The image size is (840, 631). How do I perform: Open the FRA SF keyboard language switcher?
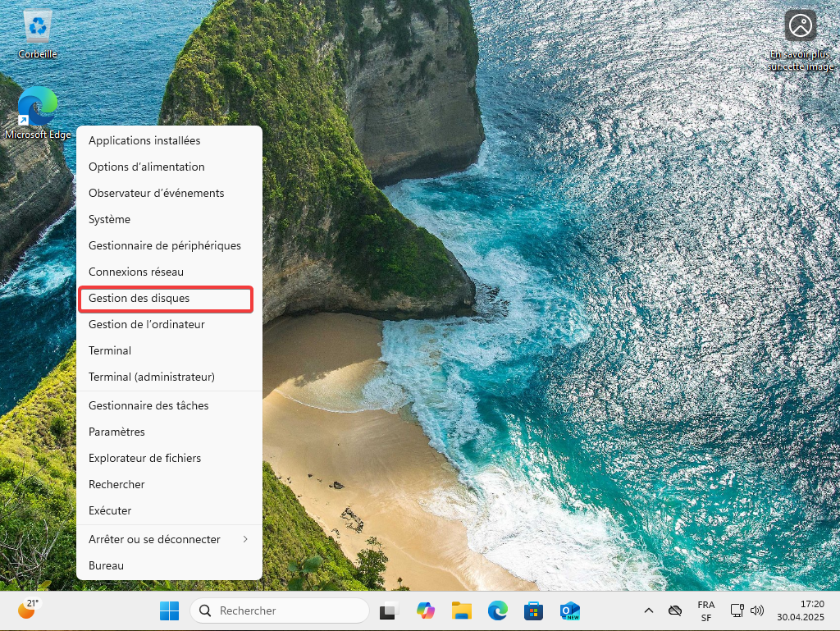click(705, 610)
